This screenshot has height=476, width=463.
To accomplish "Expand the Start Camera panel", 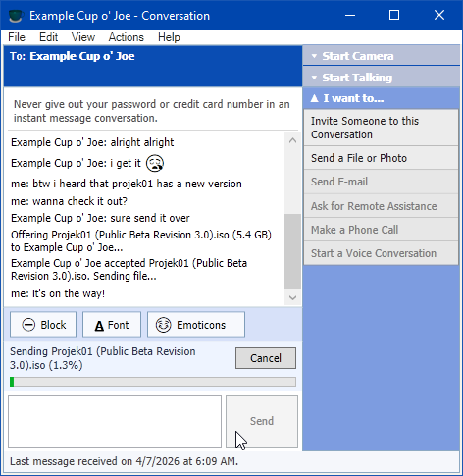I will 382,56.
